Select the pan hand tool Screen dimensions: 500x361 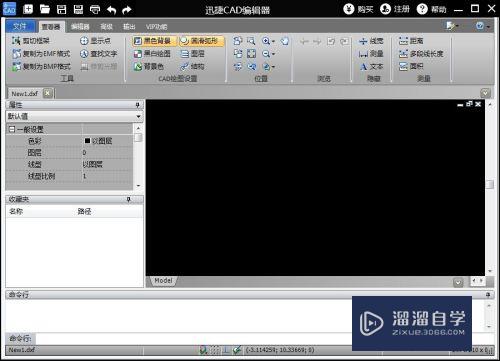[285, 41]
